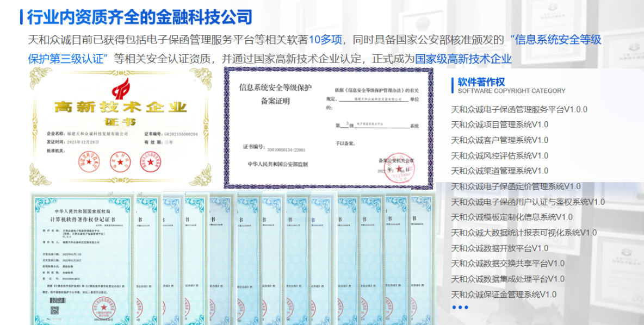This screenshot has width=644, height=325.
Task: Select 天和众诚项目管理系统V1.0 list item
Action: pos(499,124)
